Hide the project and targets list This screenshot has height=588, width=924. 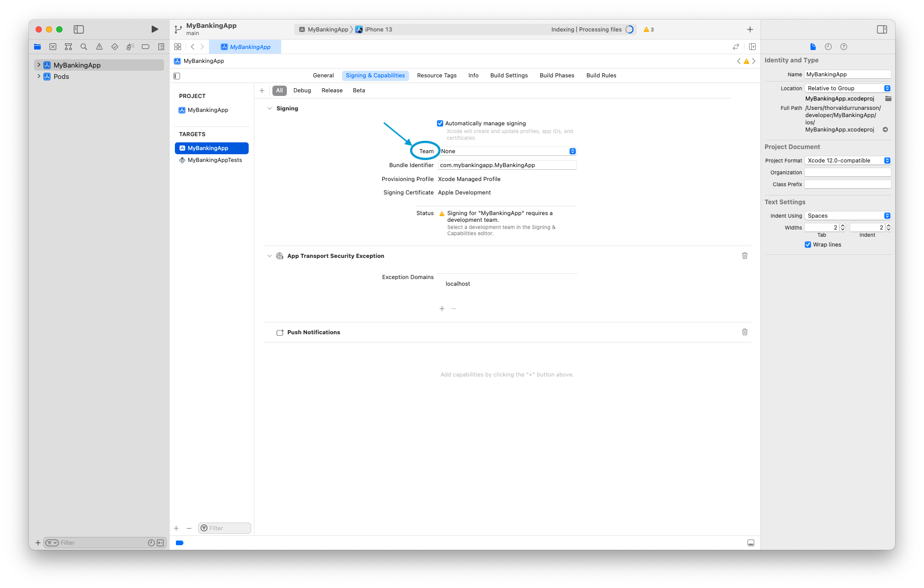point(177,76)
